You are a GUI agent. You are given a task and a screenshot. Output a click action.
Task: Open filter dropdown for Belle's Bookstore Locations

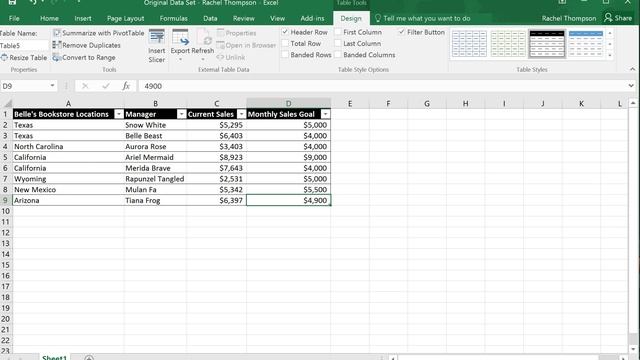point(118,114)
